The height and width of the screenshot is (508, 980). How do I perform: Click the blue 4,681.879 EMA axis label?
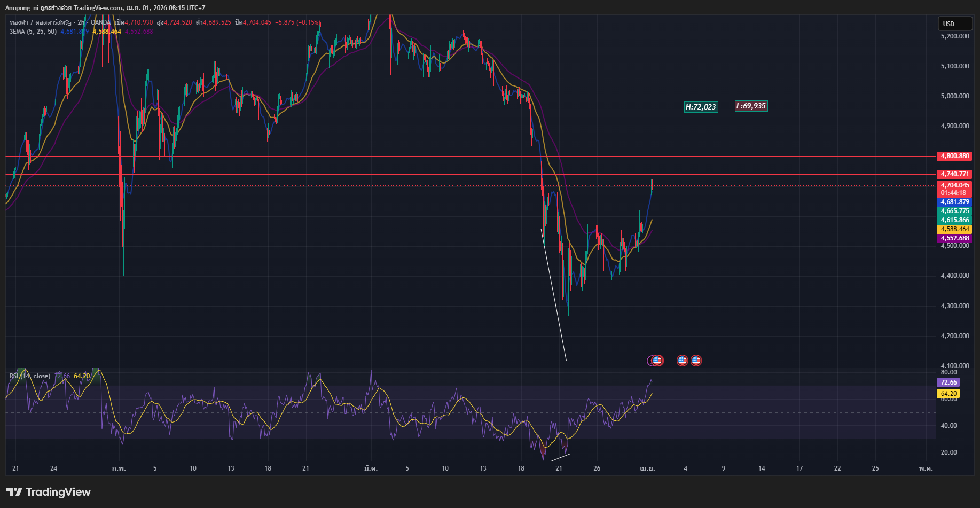pos(954,202)
